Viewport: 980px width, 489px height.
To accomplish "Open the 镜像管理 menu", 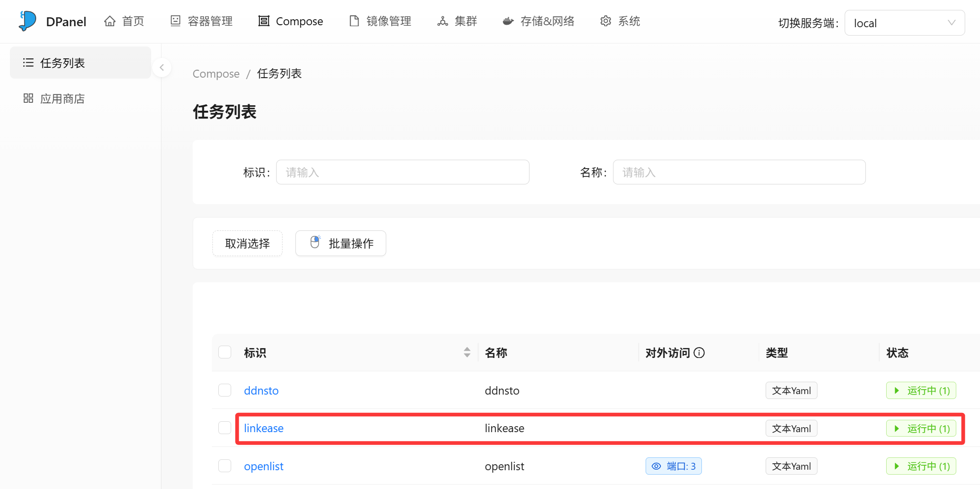I will pos(380,21).
